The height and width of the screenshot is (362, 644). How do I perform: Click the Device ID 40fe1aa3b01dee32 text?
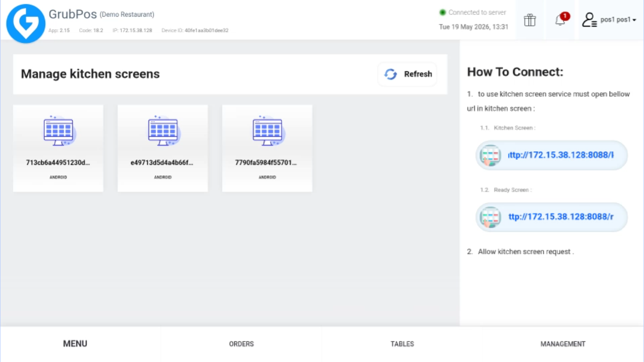pos(195,30)
